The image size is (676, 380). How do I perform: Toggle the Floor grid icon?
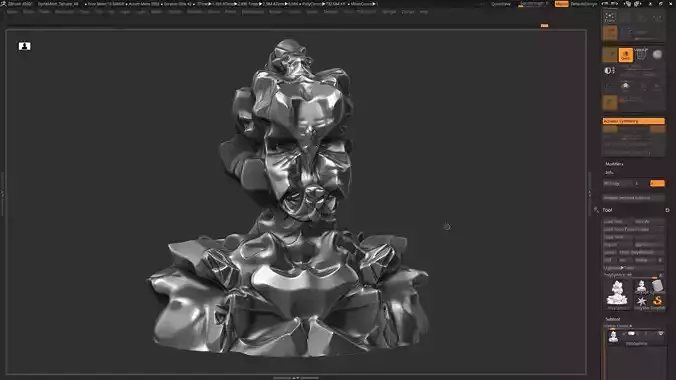(641, 54)
